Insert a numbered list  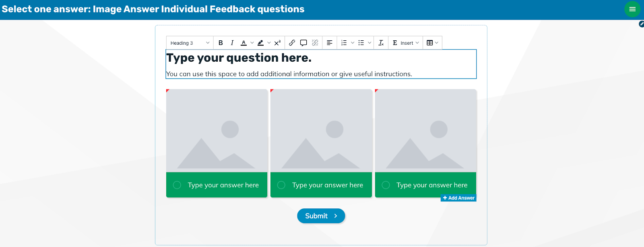click(344, 43)
